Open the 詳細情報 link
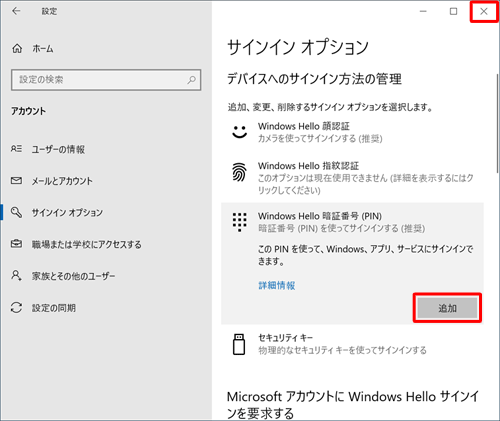This screenshot has width=500, height=421. 277,285
